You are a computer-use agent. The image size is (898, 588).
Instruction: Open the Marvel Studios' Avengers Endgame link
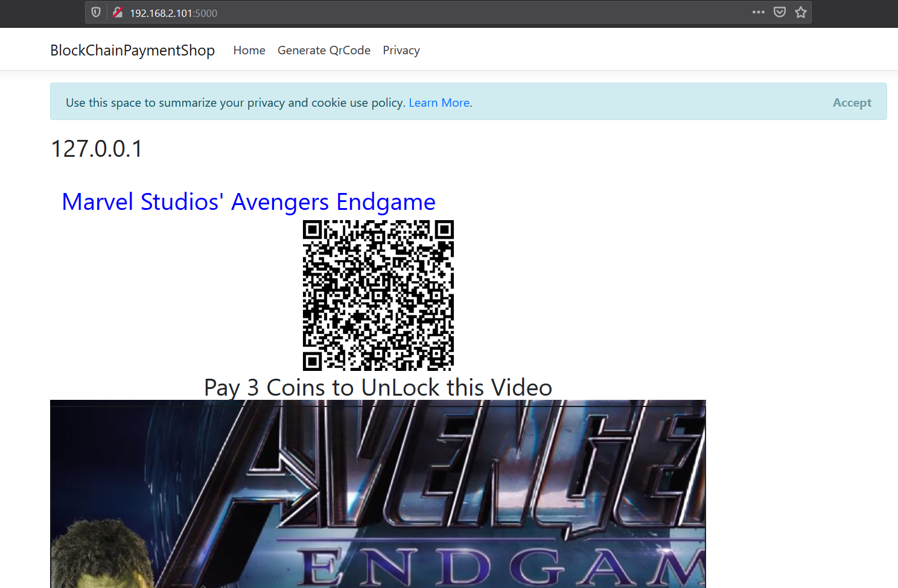coord(249,202)
